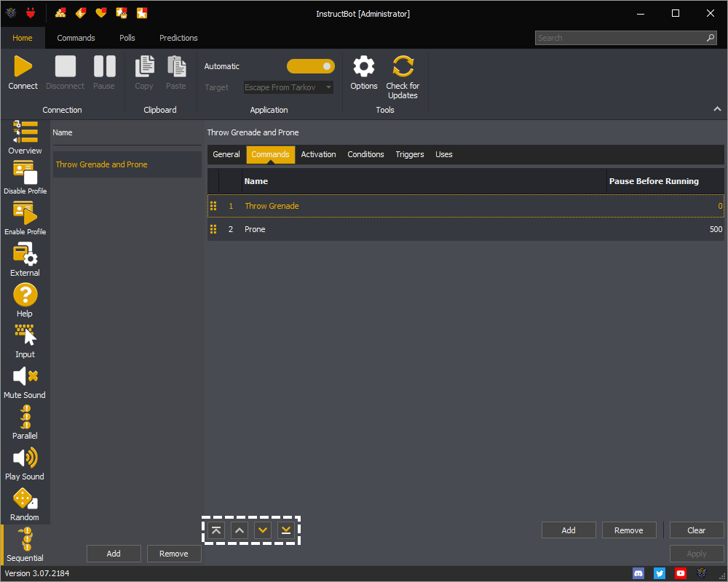This screenshot has height=582, width=728.
Task: Click the Pause icon in Connection group
Action: tap(104, 66)
